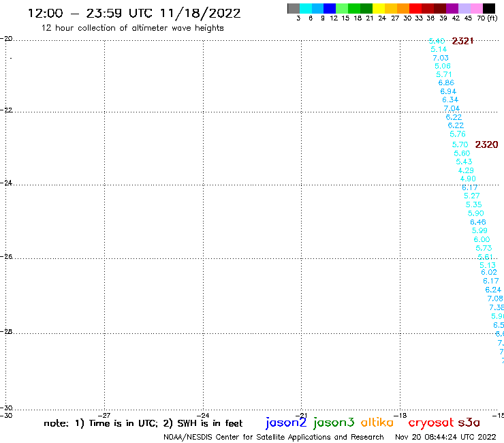The height and width of the screenshot is (443, 504).
Task: Click the -27 longitude axis label
Action: (105, 416)
